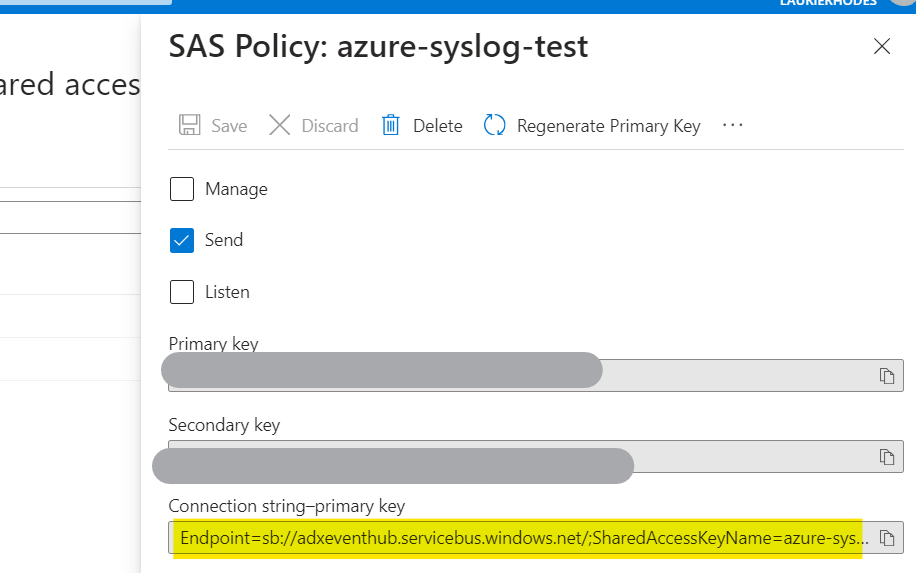916x573 pixels.
Task: Uncheck the Send permission checkbox
Action: [x=182, y=240]
